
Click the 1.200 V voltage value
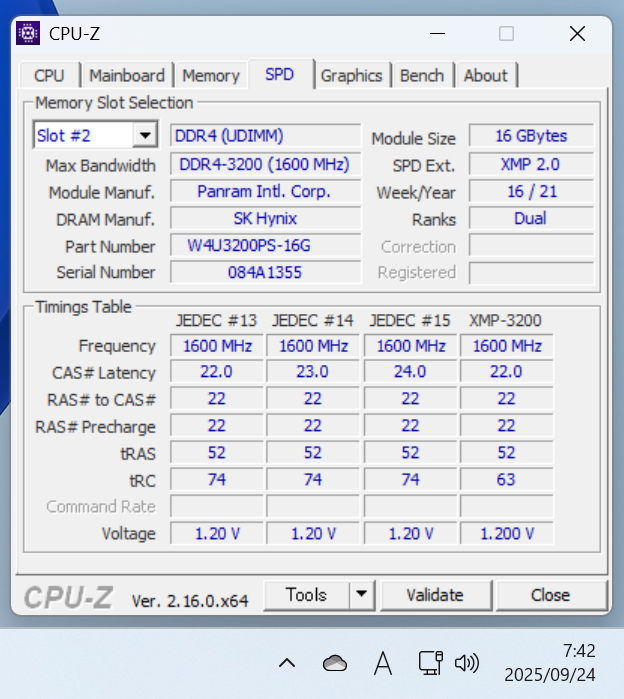coord(506,534)
